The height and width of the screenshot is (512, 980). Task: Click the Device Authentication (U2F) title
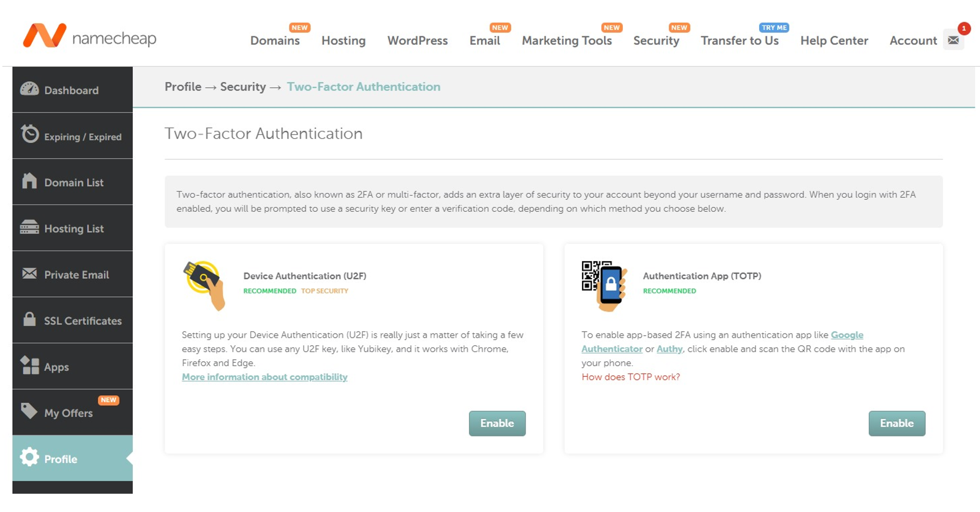pyautogui.click(x=305, y=276)
